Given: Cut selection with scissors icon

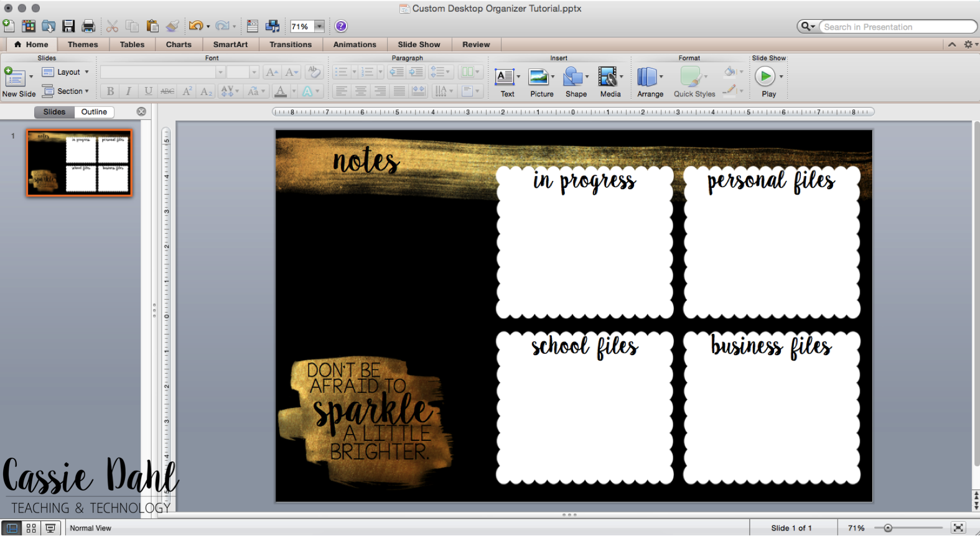Looking at the screenshot, I should [112, 26].
